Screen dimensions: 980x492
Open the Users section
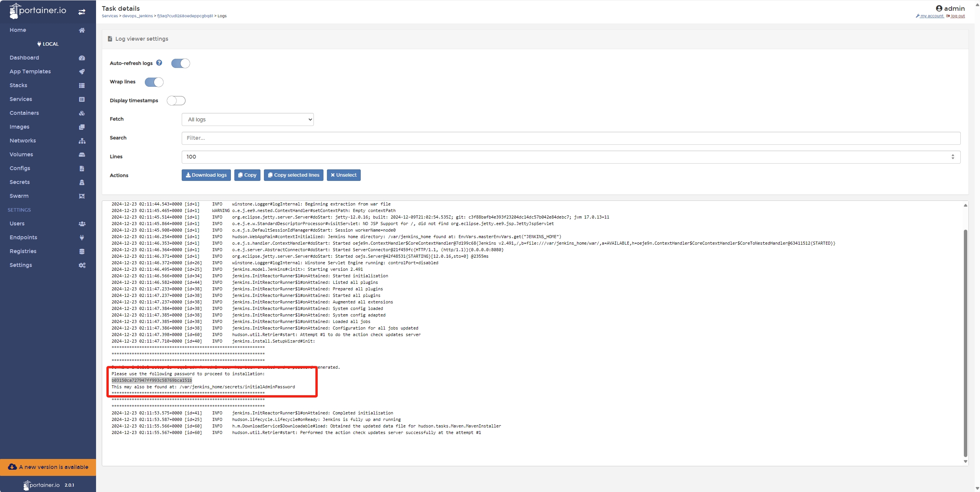[17, 223]
